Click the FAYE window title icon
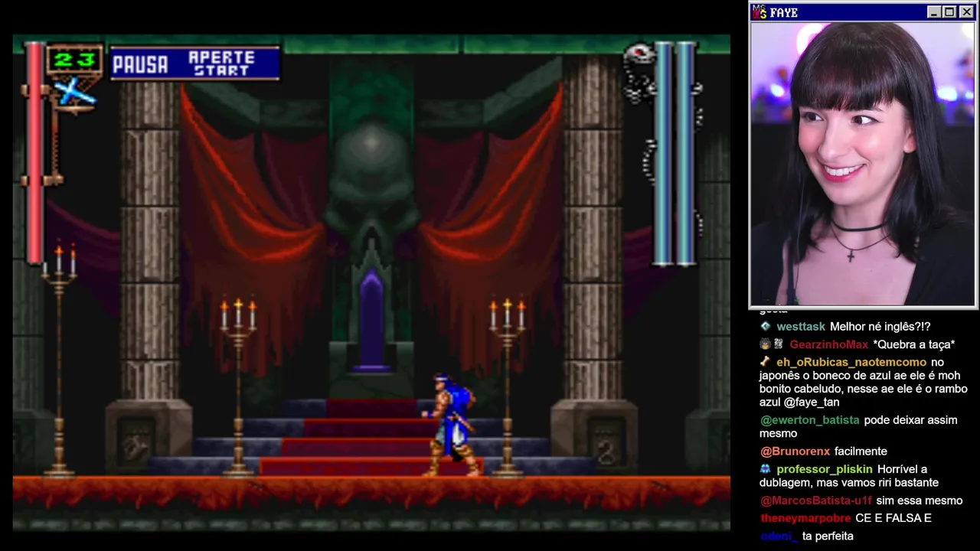980x551 pixels. click(x=759, y=12)
